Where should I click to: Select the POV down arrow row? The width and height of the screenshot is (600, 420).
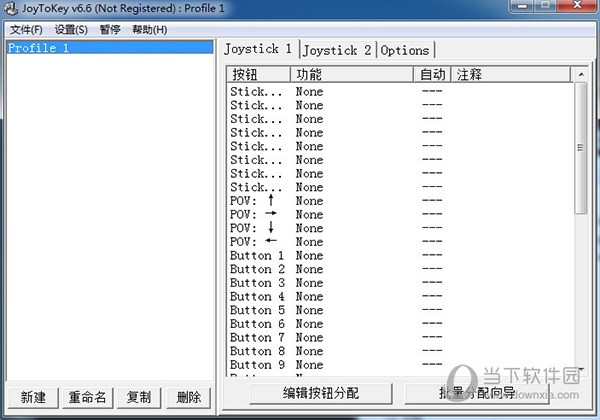tap(400, 228)
